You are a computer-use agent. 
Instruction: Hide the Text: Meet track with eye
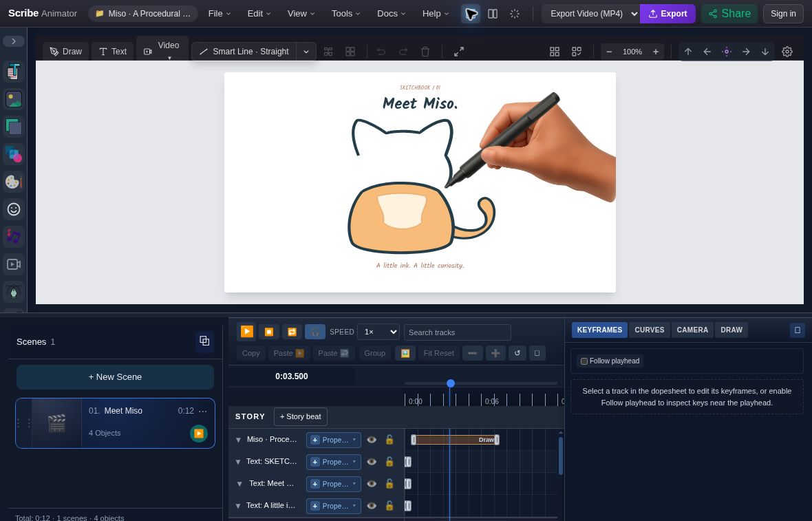372,484
